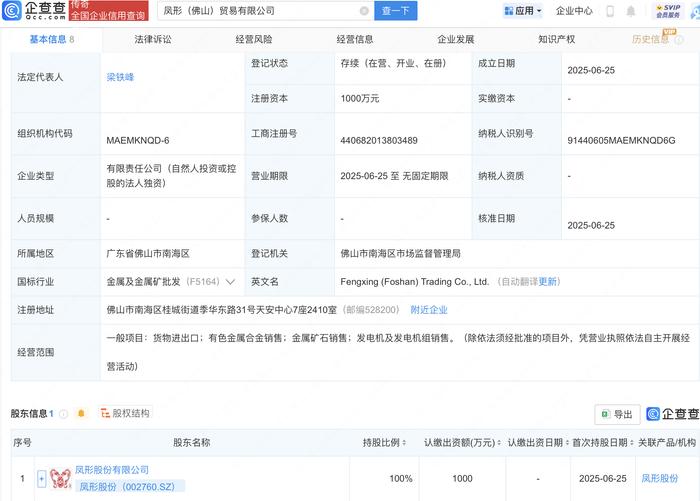The height and width of the screenshot is (501, 700).
Task: Click the 存续 registration status value
Action: pos(393,63)
